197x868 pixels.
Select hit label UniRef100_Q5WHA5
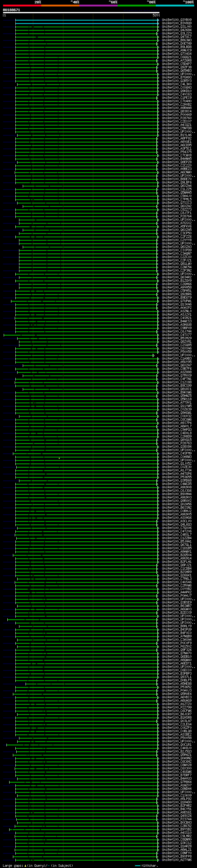coord(177,192)
